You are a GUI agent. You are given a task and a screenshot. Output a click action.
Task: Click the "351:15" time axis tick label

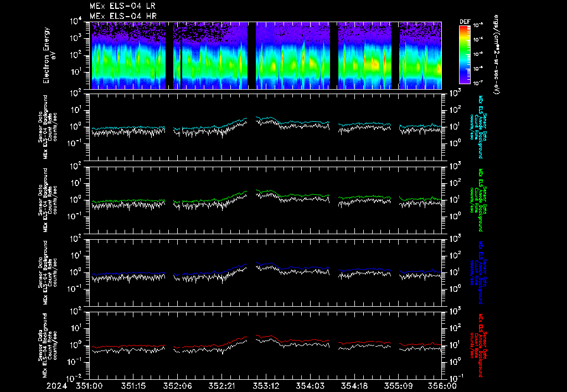click(134, 386)
